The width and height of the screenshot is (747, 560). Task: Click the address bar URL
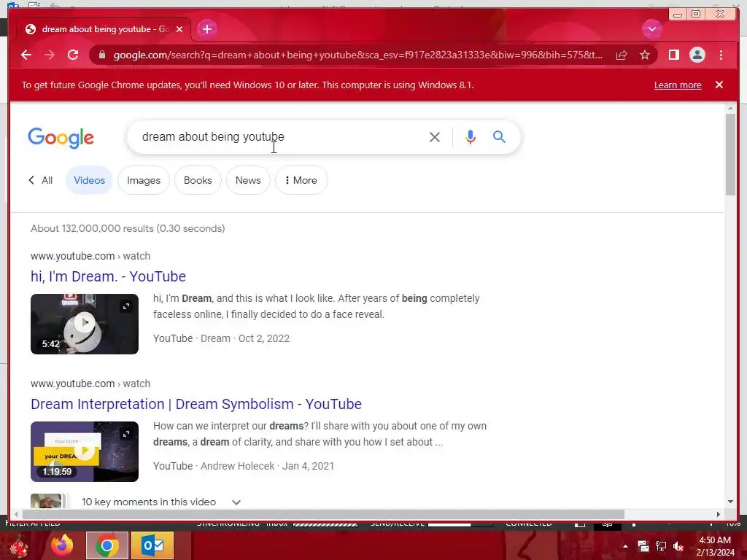357,55
